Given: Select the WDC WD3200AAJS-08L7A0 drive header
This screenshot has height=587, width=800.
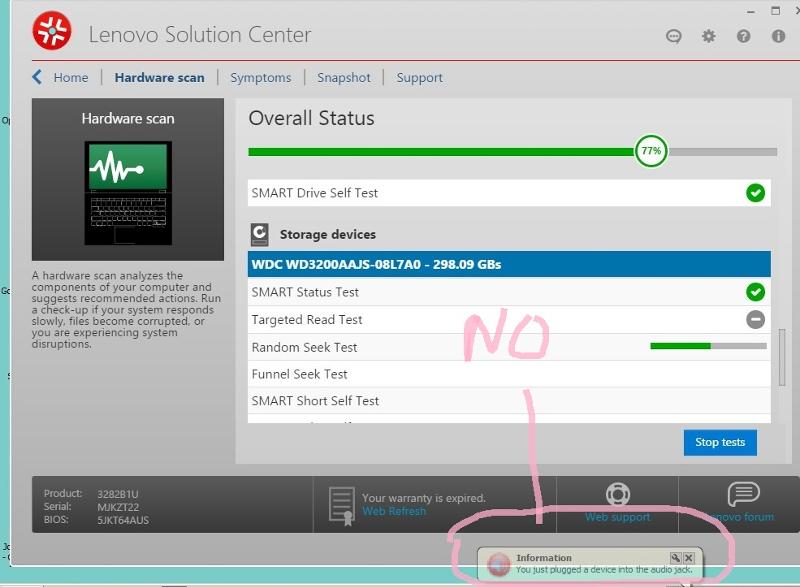Looking at the screenshot, I should tap(509, 264).
